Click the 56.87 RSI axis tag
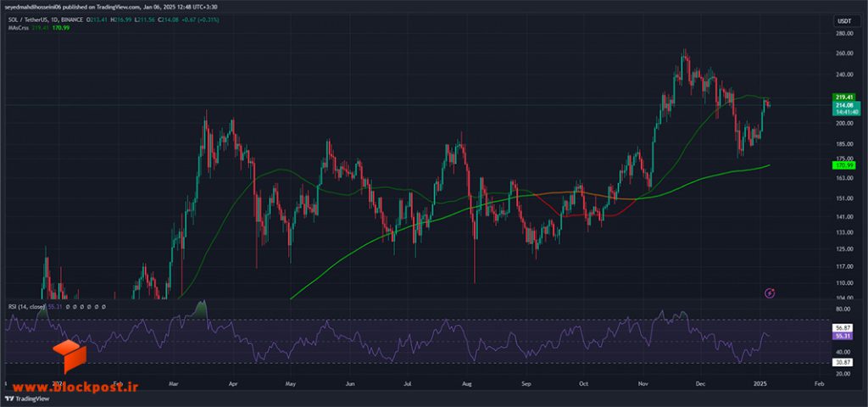Viewport: 868px width, 407px height. [x=843, y=328]
